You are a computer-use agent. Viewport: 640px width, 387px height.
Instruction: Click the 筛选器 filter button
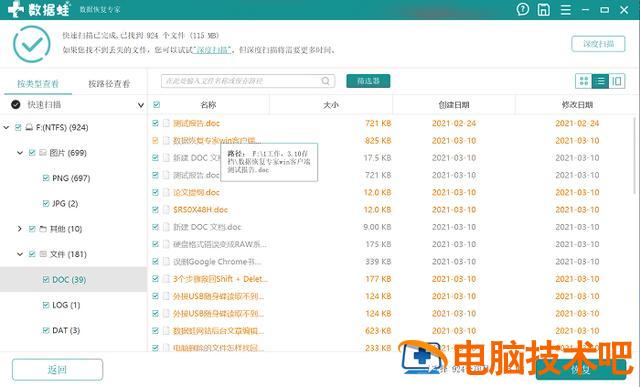[x=368, y=81]
